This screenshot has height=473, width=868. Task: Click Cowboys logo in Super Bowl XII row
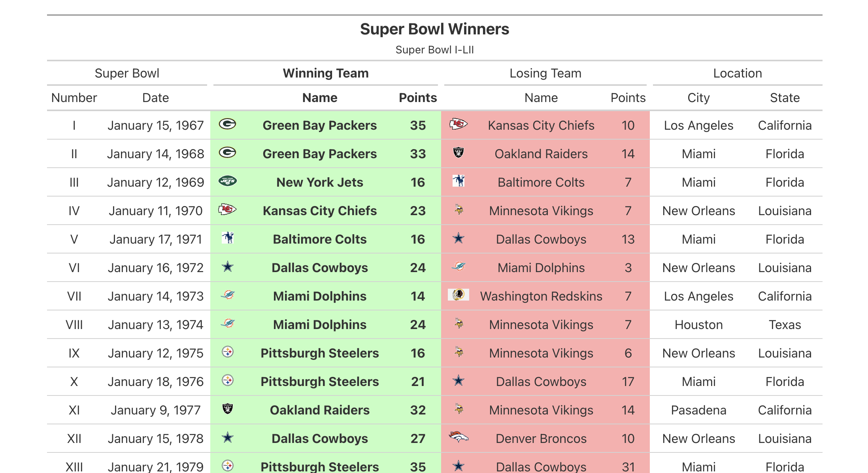(228, 438)
